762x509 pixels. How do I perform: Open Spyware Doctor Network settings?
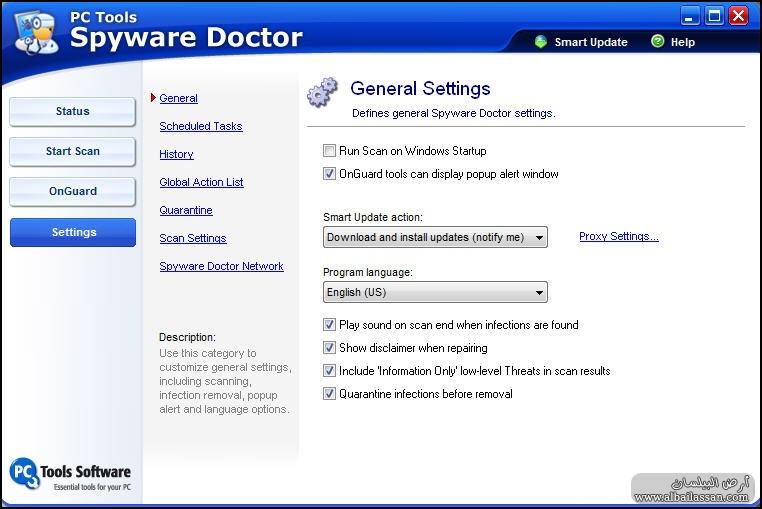(221, 266)
